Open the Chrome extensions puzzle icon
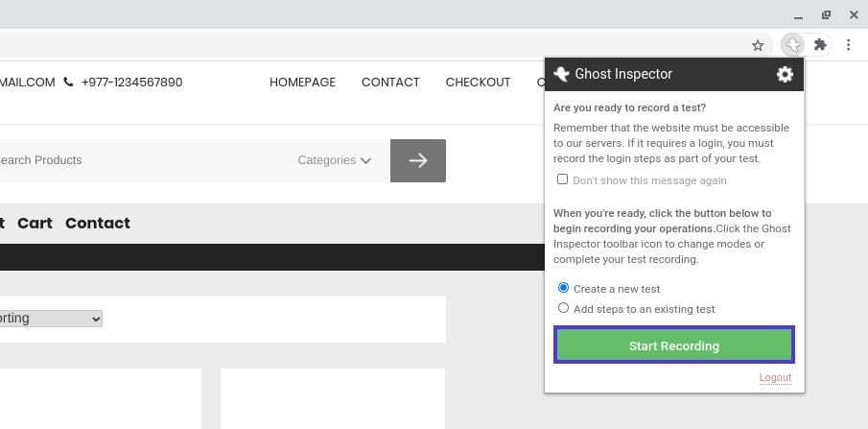 pyautogui.click(x=820, y=45)
